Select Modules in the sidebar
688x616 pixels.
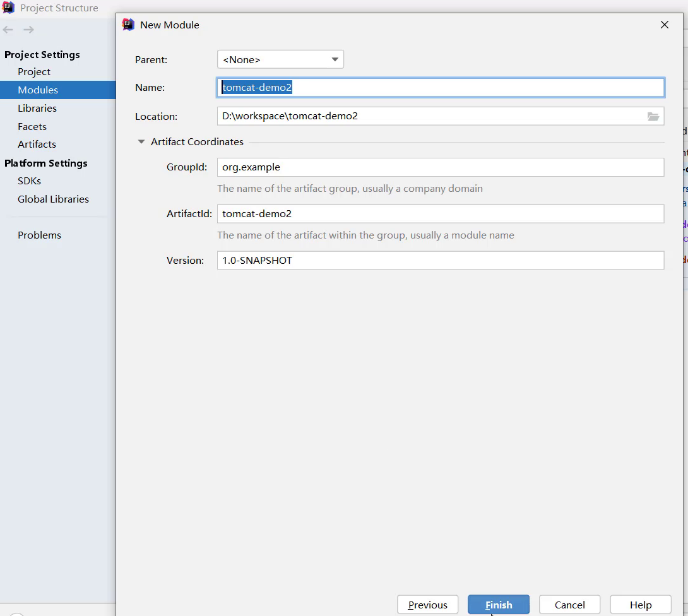38,90
